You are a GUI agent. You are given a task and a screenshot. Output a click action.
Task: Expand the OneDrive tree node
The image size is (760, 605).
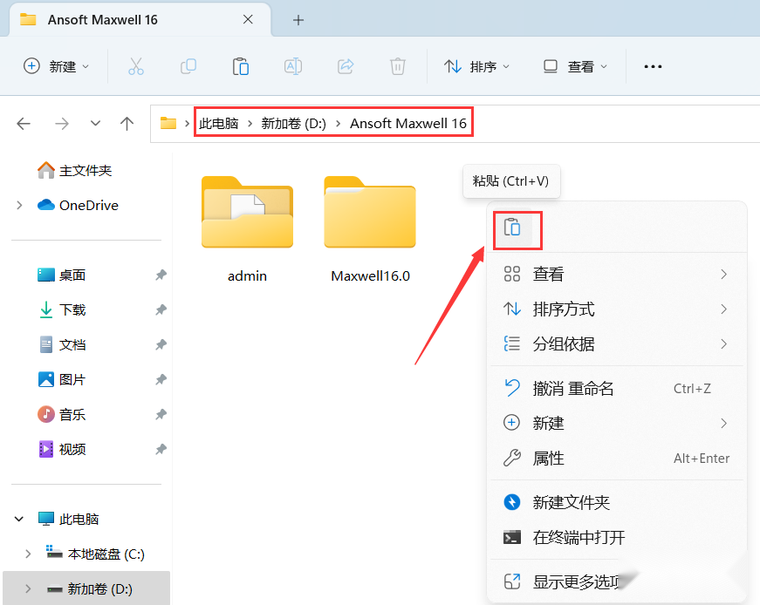(x=19, y=206)
